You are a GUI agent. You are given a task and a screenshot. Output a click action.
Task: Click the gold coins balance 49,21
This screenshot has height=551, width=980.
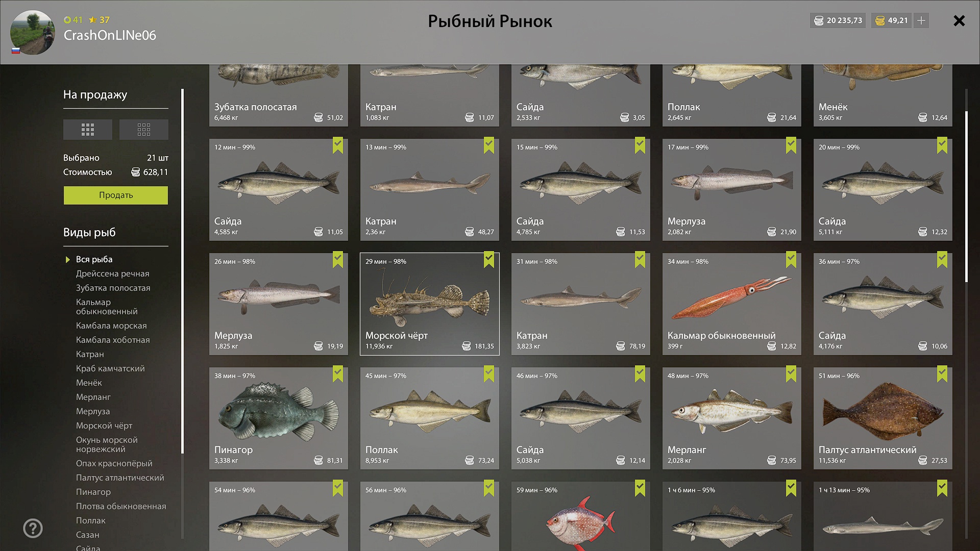[x=892, y=20]
